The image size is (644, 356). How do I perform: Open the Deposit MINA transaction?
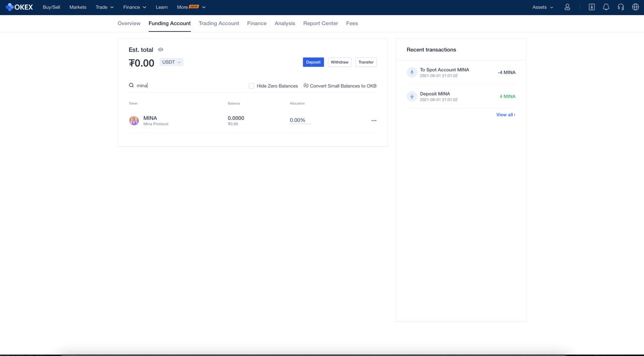(x=461, y=97)
